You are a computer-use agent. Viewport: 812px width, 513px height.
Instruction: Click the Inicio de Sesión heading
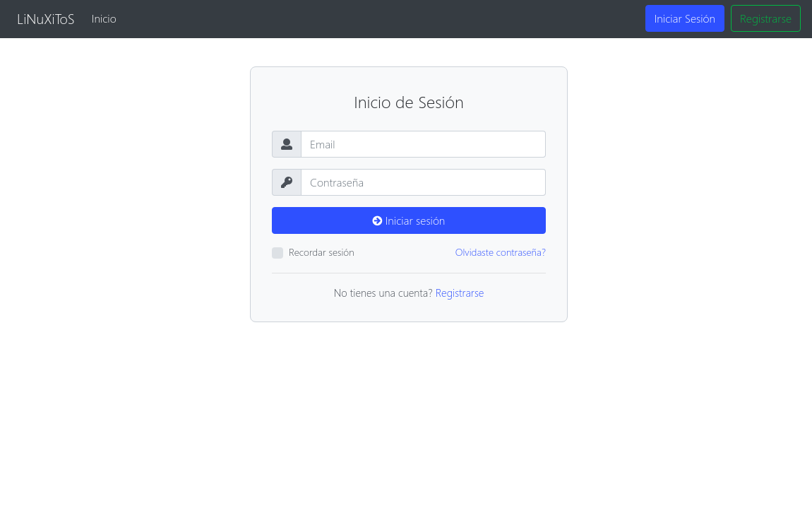(409, 102)
